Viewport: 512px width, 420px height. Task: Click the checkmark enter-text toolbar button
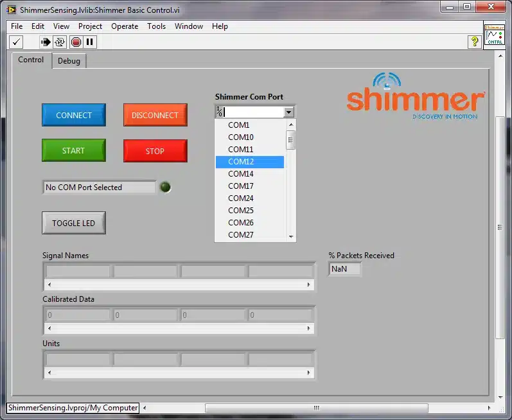(16, 42)
